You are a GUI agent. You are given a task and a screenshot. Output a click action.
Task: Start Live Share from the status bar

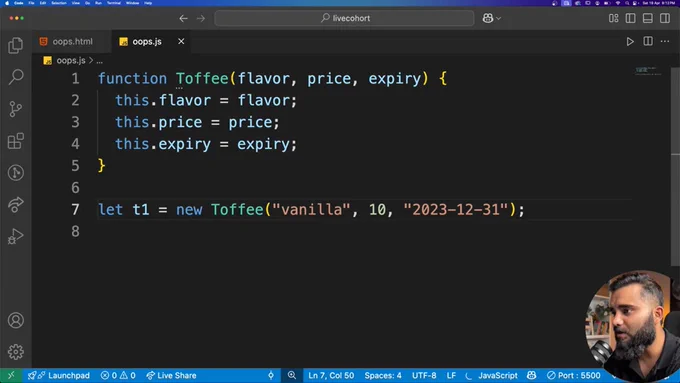pos(171,375)
